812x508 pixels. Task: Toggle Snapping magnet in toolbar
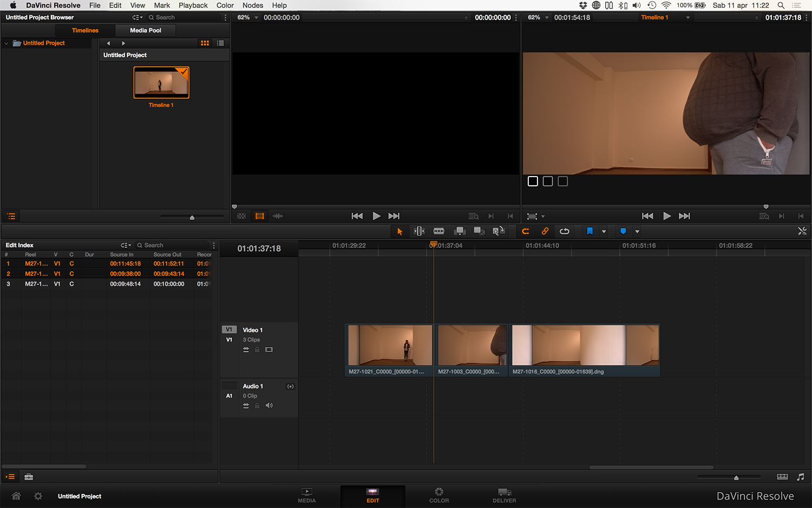[x=525, y=231]
